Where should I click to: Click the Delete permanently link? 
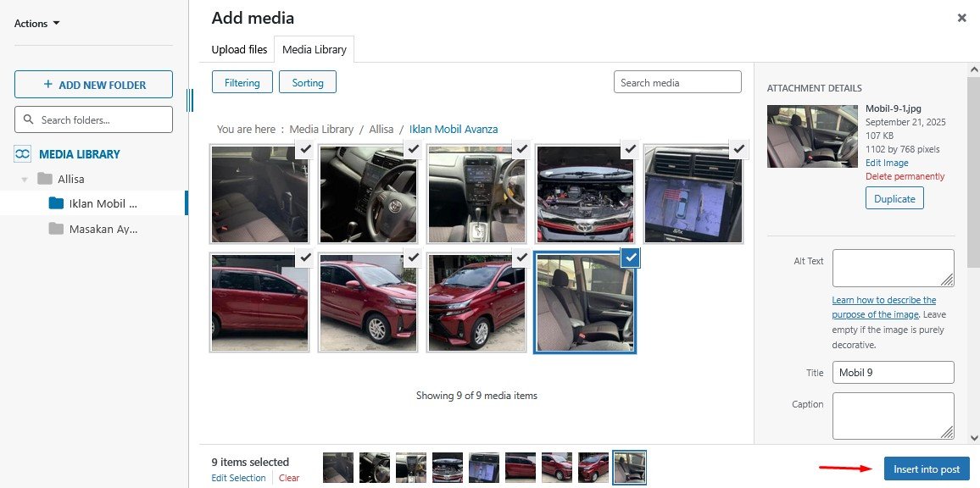[905, 176]
